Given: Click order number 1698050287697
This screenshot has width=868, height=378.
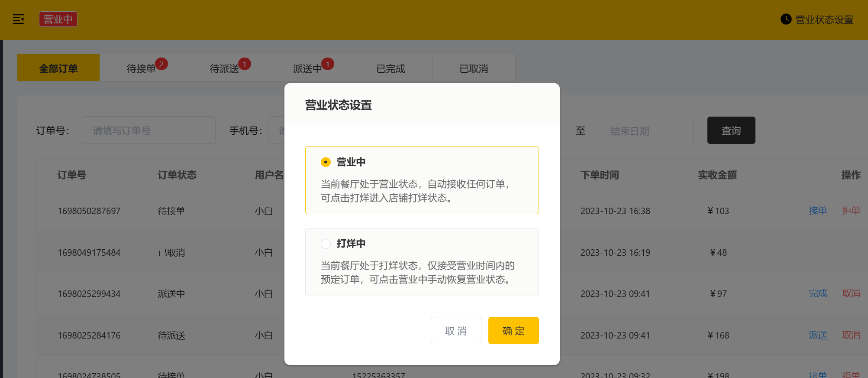Looking at the screenshot, I should point(89,211).
